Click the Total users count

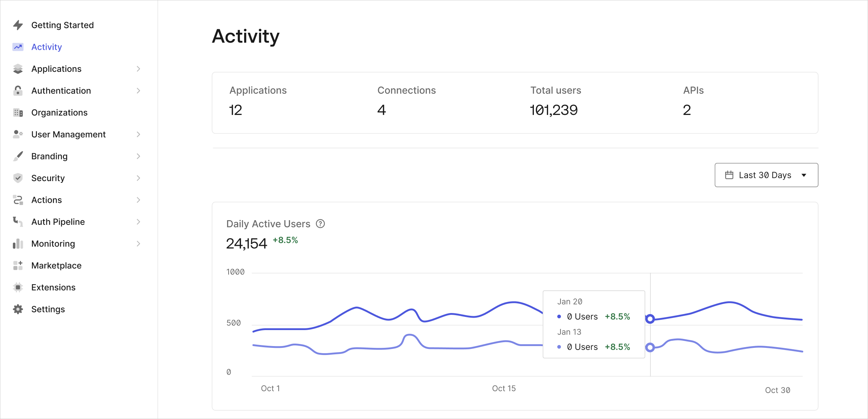click(553, 110)
